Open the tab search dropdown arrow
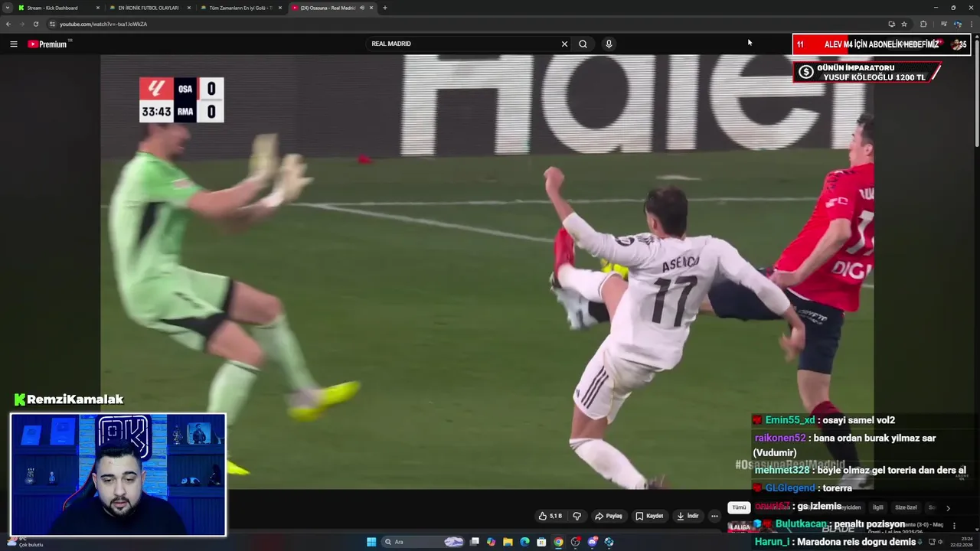Screen dimensions: 980x551 click(8, 8)
